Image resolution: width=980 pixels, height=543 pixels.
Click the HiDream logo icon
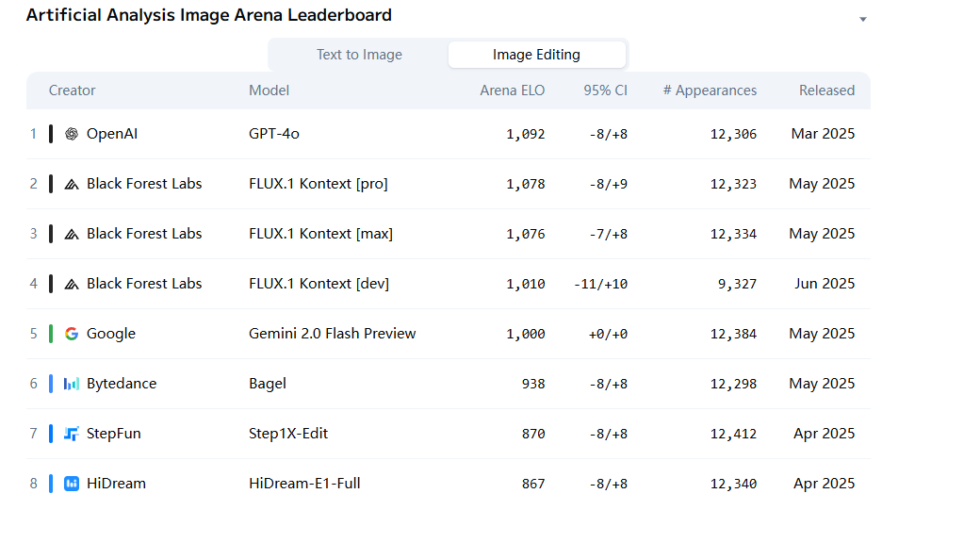(x=72, y=484)
